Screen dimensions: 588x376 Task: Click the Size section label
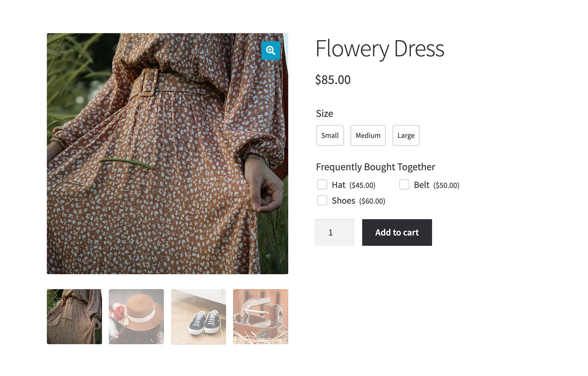click(324, 114)
